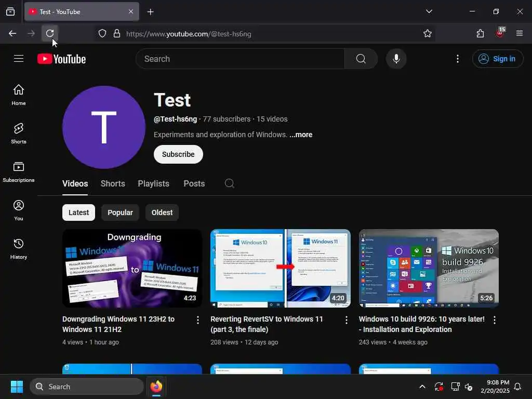The height and width of the screenshot is (399, 532).
Task: Open the uBlock extension icon with badge 15
Action: pyautogui.click(x=500, y=33)
